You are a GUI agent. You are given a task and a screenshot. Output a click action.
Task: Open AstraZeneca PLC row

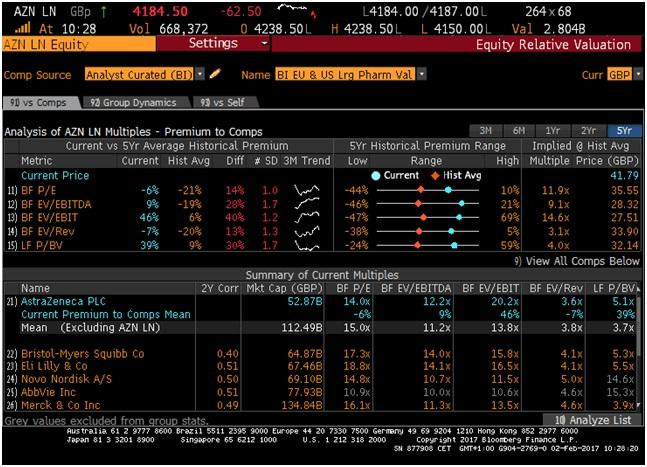(322, 301)
